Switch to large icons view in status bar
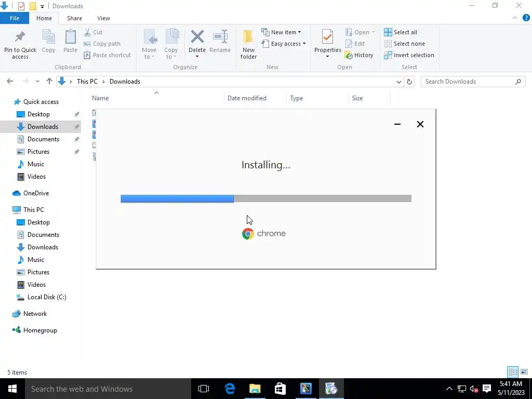The height and width of the screenshot is (399, 532). [x=524, y=372]
